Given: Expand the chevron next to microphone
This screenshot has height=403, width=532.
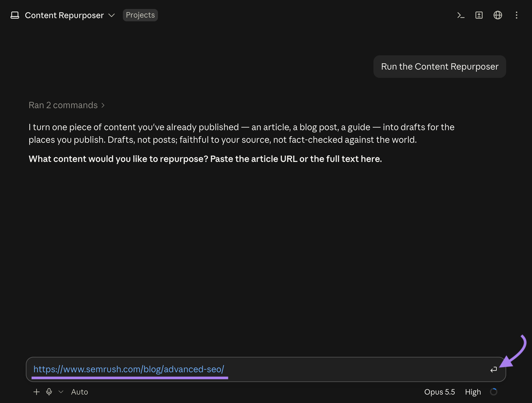Looking at the screenshot, I should pyautogui.click(x=61, y=392).
